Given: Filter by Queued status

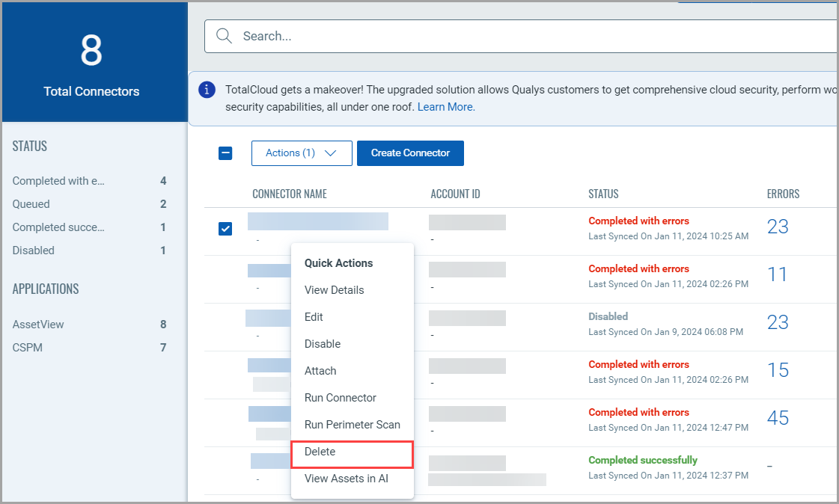Looking at the screenshot, I should [31, 204].
